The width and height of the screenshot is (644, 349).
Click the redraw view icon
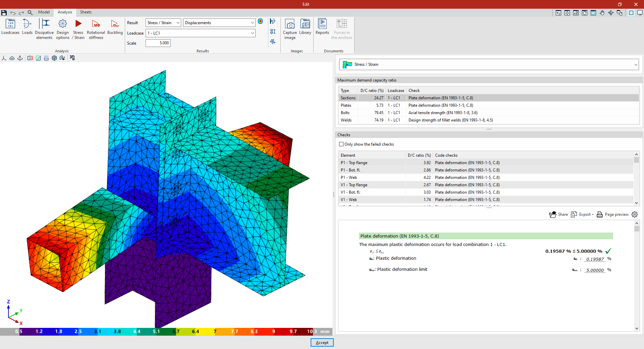pos(585,13)
